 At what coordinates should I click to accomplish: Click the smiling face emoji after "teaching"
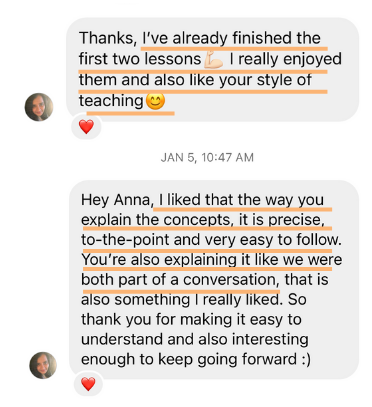(155, 101)
